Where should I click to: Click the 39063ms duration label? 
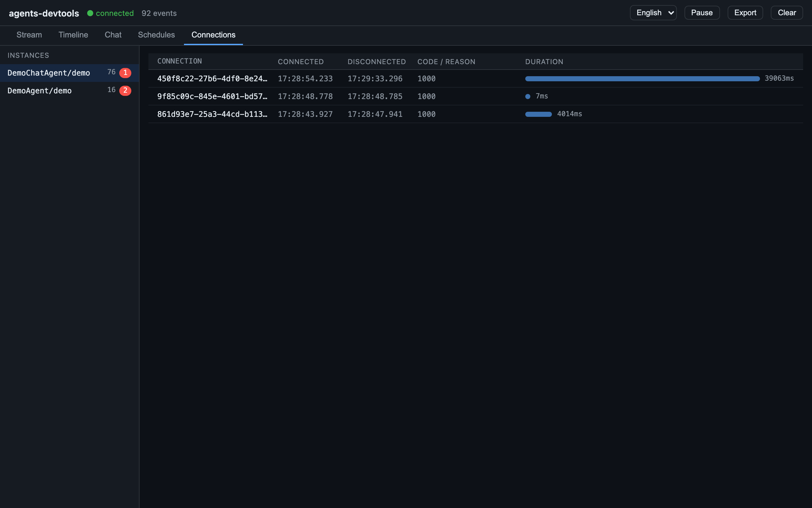click(x=779, y=78)
